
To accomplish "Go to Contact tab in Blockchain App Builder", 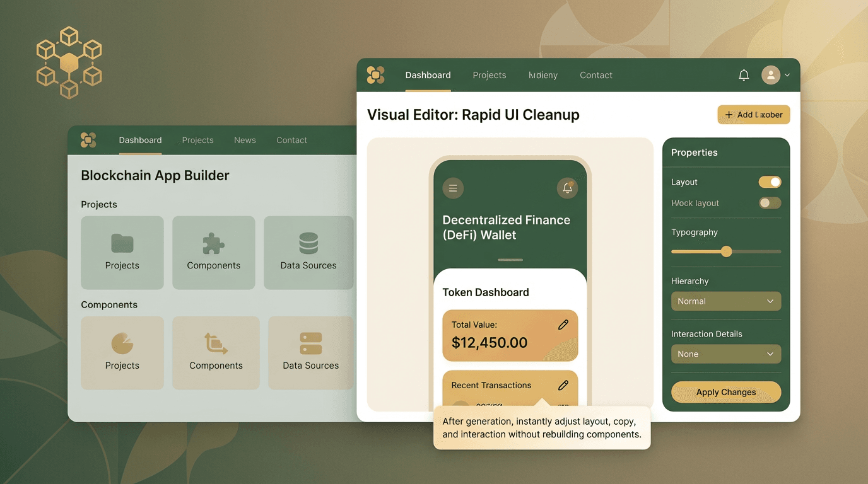I will point(291,140).
